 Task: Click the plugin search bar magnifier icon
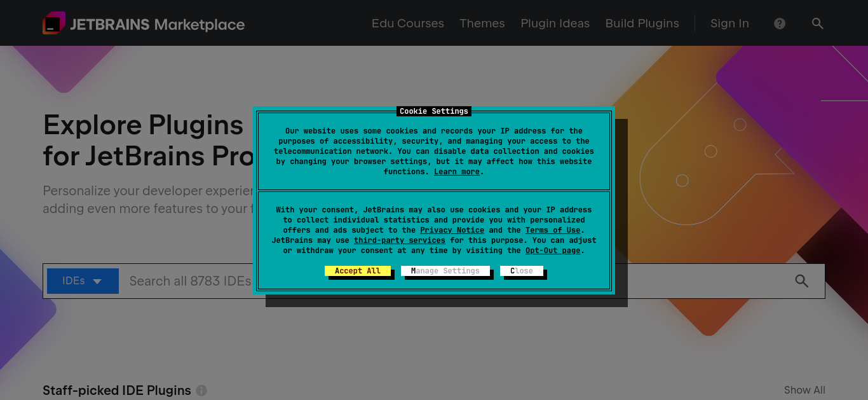click(802, 281)
